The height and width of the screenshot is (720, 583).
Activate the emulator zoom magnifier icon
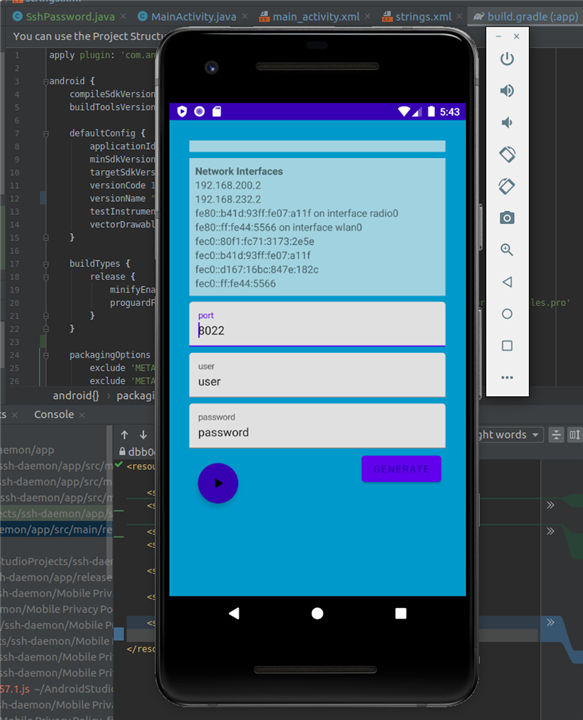tap(507, 250)
